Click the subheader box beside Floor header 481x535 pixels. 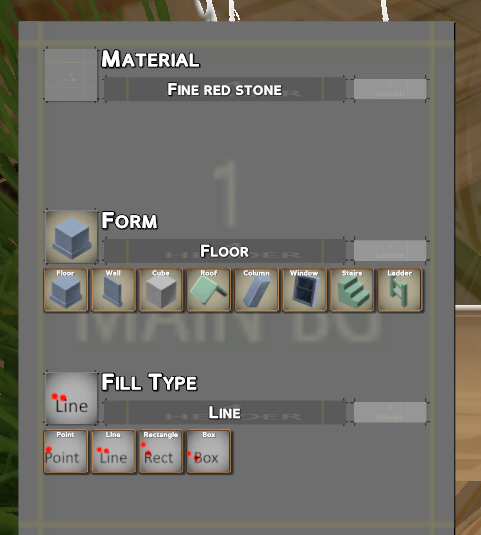[390, 251]
